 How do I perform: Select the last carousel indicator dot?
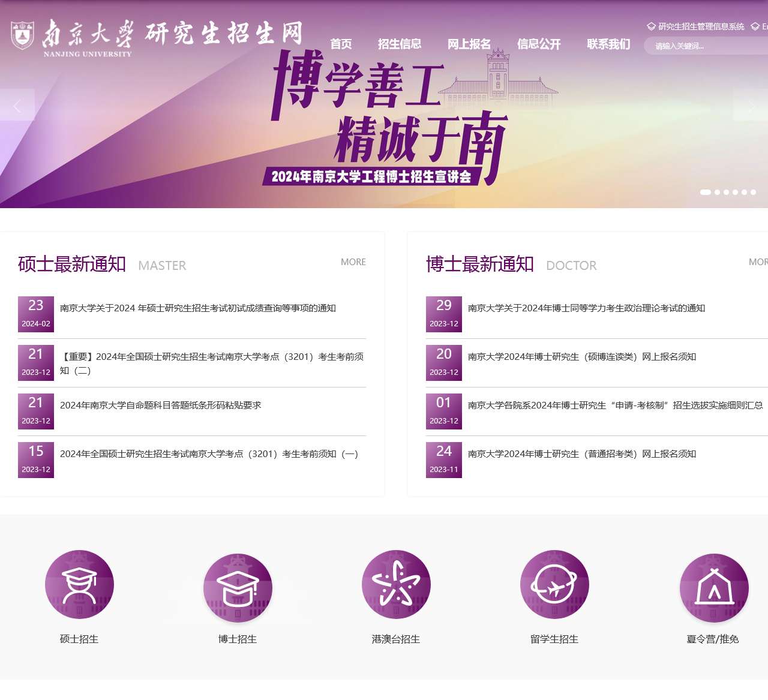coord(753,193)
